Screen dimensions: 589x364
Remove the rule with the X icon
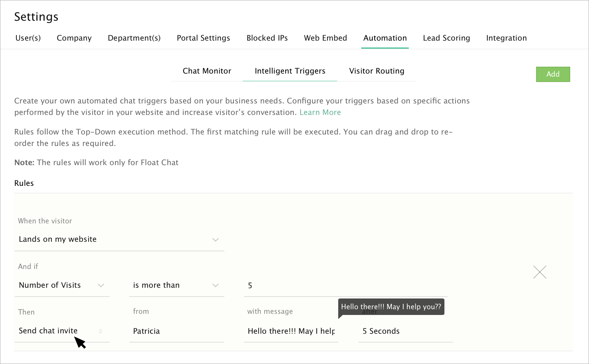point(540,272)
